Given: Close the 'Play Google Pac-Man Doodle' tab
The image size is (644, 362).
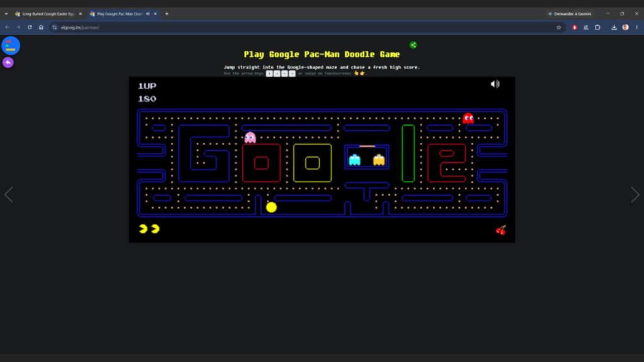Looking at the screenshot, I should 155,14.
